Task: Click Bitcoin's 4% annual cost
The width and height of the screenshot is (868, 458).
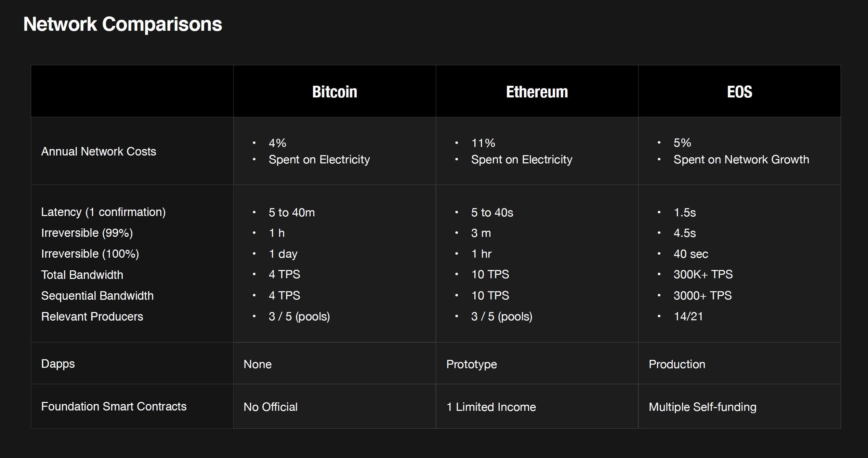Action: point(277,143)
